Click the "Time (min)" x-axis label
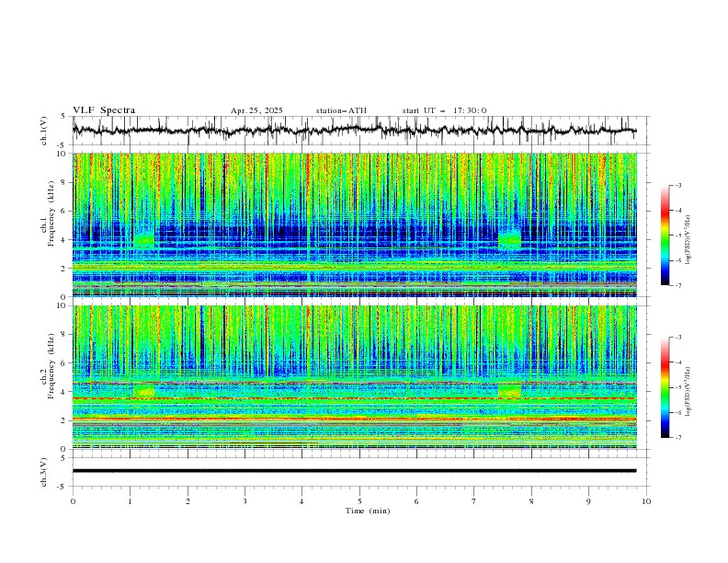Viewport: 728px width, 563px height. click(368, 511)
